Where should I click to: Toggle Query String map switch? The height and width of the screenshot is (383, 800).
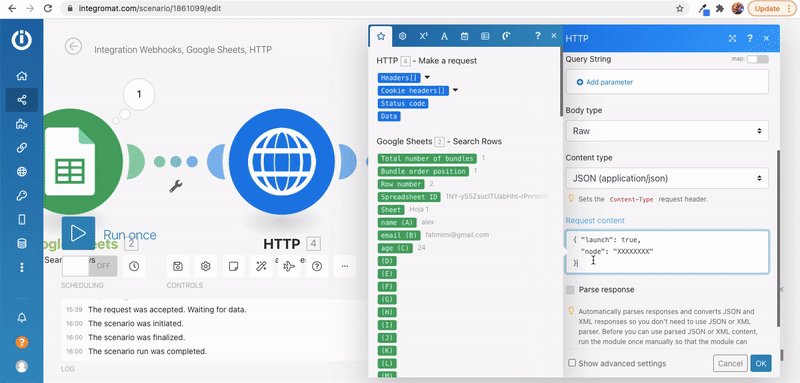click(757, 60)
